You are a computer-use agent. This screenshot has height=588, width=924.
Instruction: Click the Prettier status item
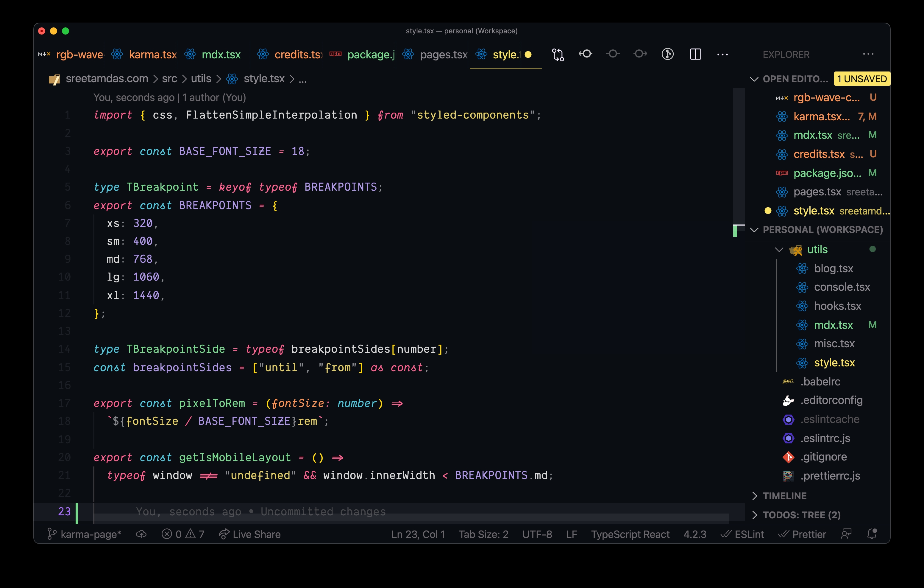(802, 534)
